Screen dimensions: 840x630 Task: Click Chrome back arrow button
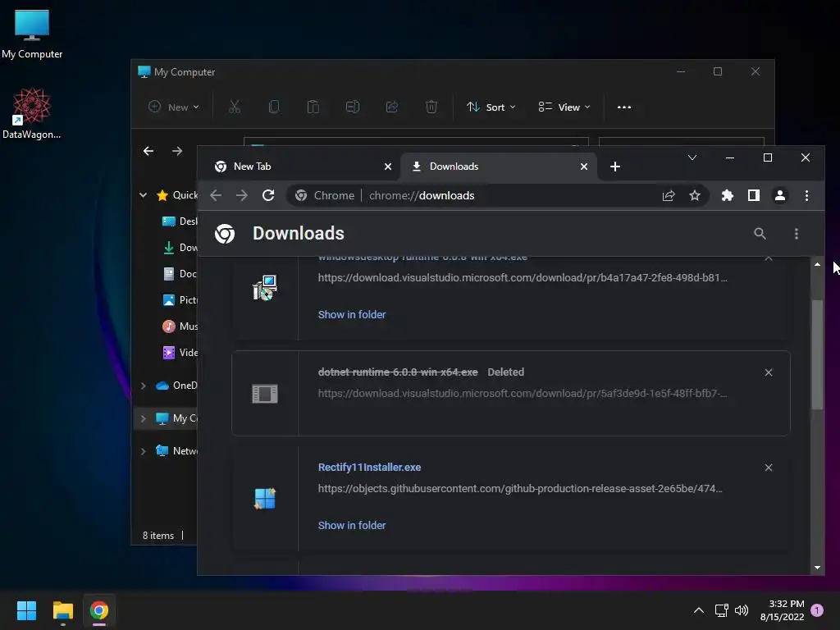click(x=216, y=195)
